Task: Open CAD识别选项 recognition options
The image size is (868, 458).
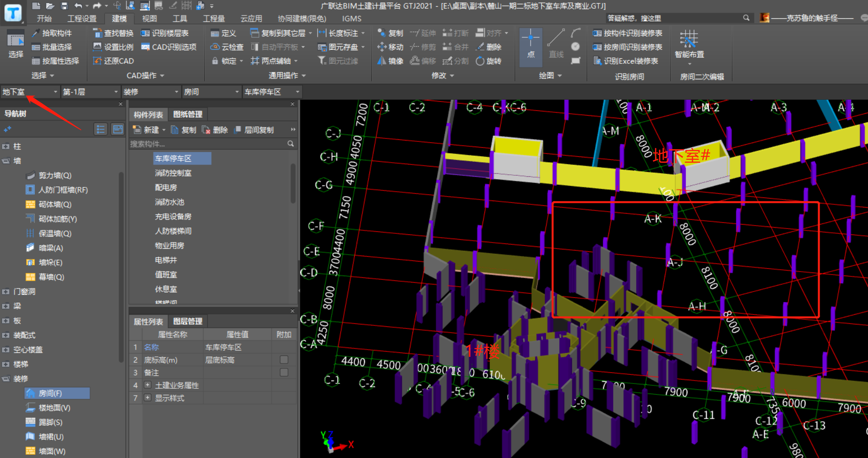Action: (x=168, y=47)
